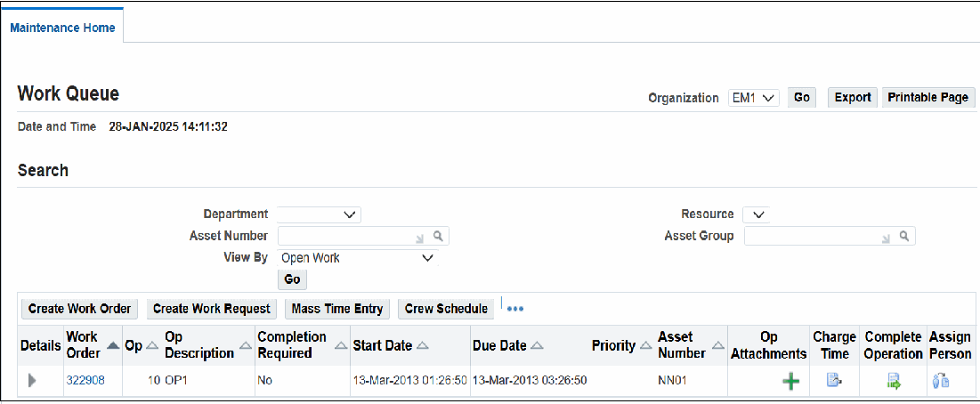Click Date and Time value 28-JAN-2025 14:11:32
Viewport: 980px width, 404px height.
[x=168, y=127]
